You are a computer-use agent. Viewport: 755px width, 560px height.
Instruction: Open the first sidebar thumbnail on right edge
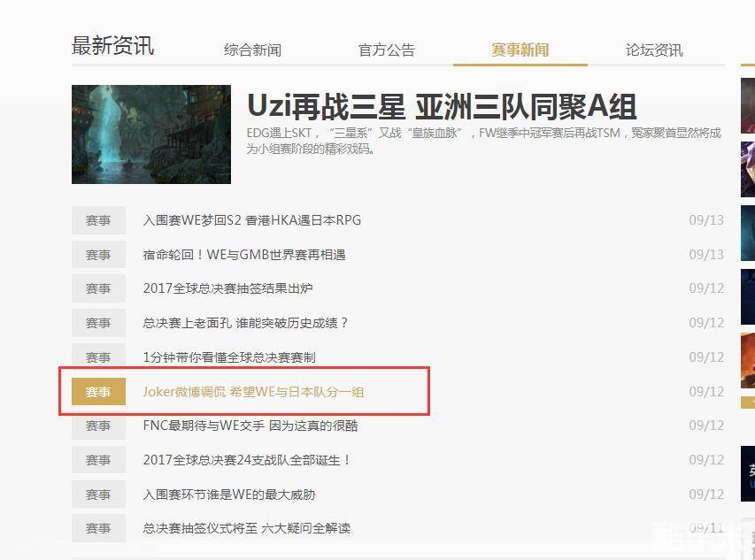(x=748, y=106)
